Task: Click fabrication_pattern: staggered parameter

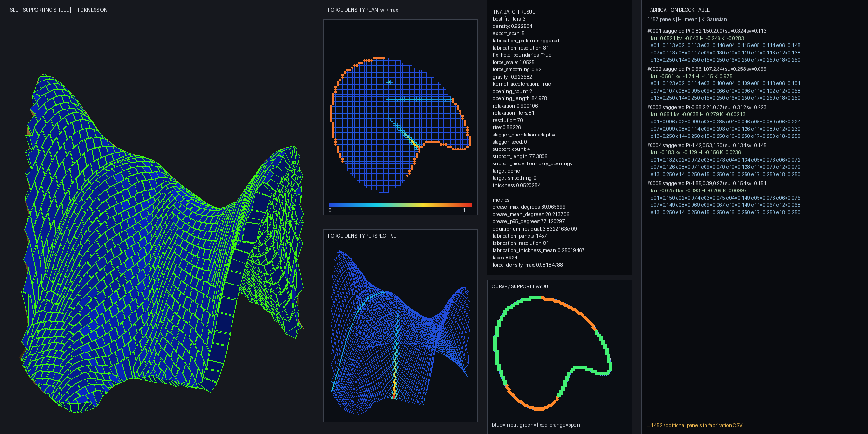Action: coord(526,41)
